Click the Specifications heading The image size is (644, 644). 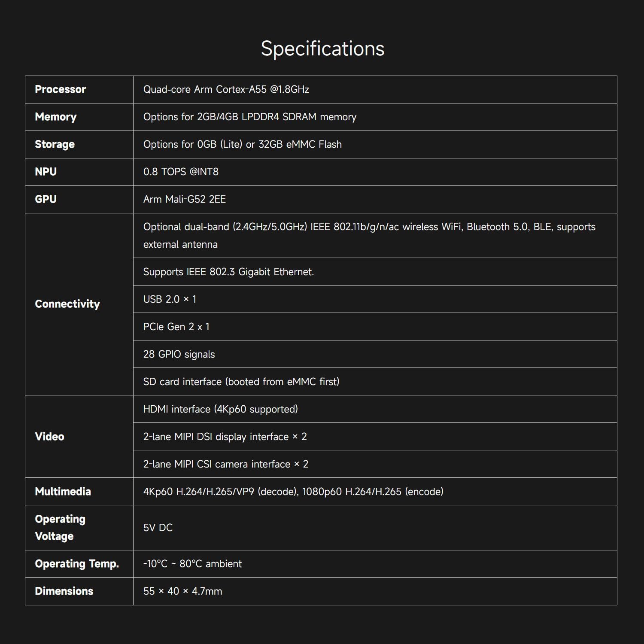[322, 49]
